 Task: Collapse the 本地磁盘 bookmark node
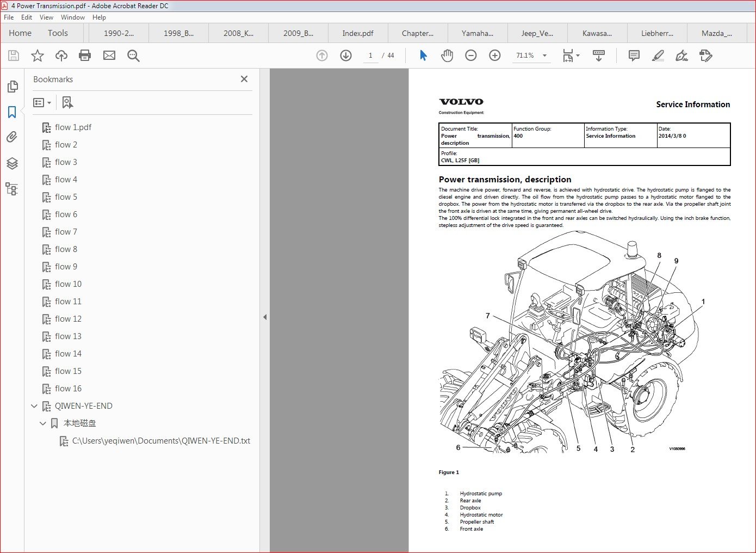[43, 423]
